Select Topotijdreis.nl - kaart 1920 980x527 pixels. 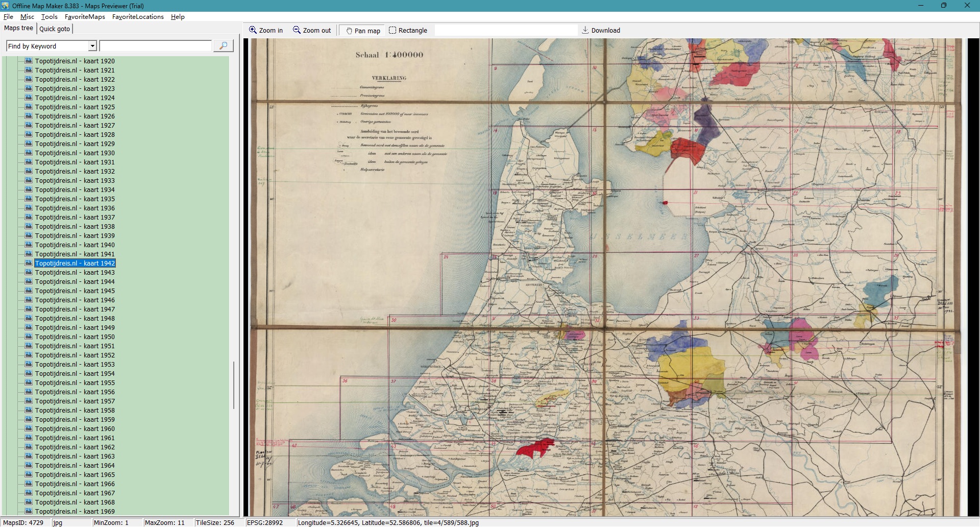[x=75, y=61]
